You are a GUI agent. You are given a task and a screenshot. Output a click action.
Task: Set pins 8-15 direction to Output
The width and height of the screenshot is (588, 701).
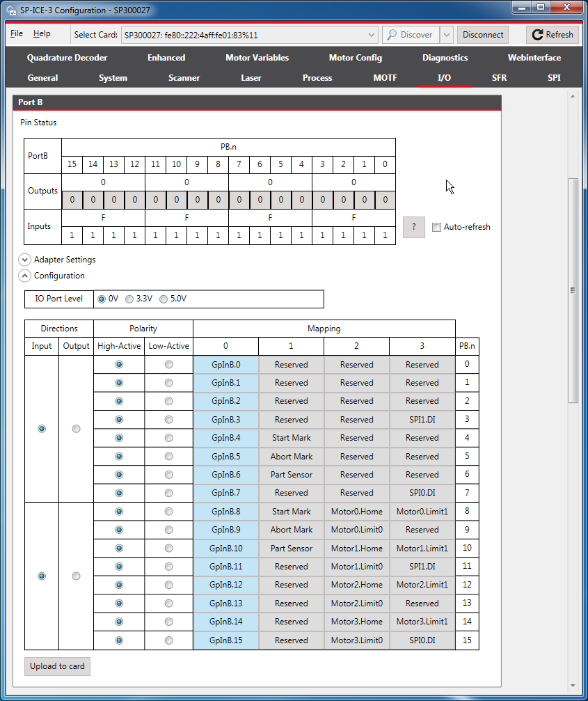[x=77, y=576]
